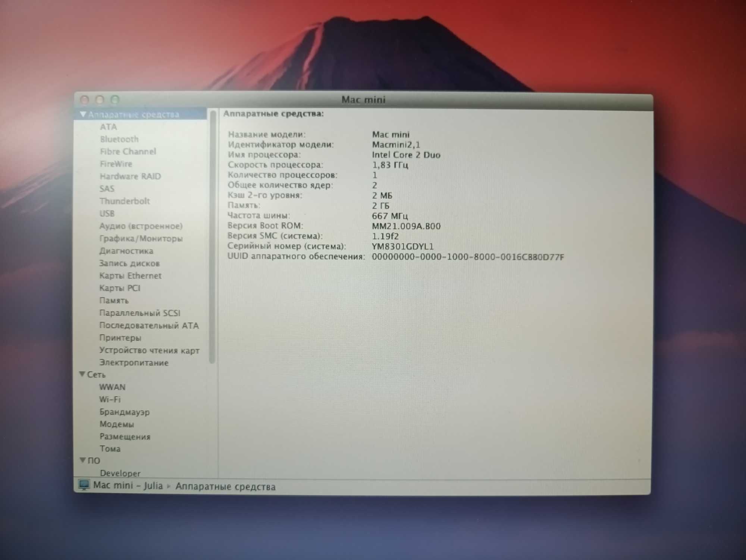
Task: Select ATA in the sidebar
Action: coord(108,127)
